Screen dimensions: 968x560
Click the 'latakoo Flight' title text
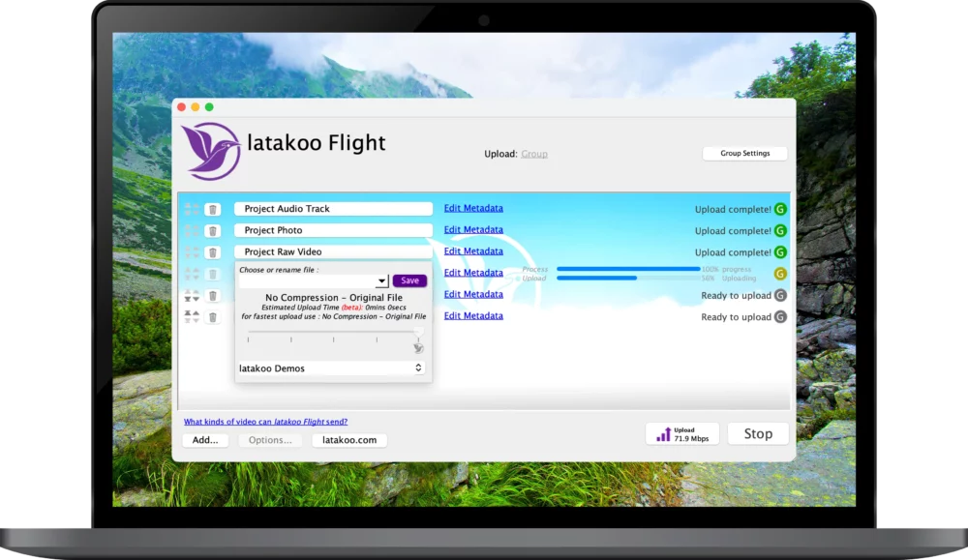[317, 143]
